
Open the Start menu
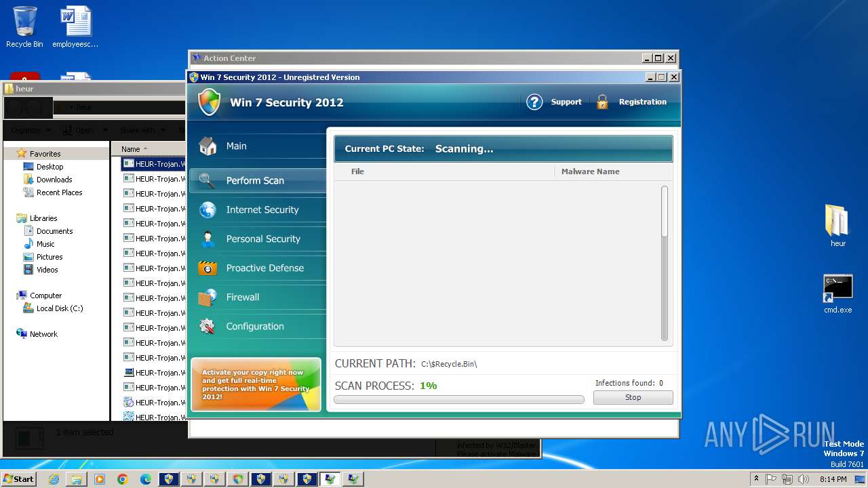18,479
